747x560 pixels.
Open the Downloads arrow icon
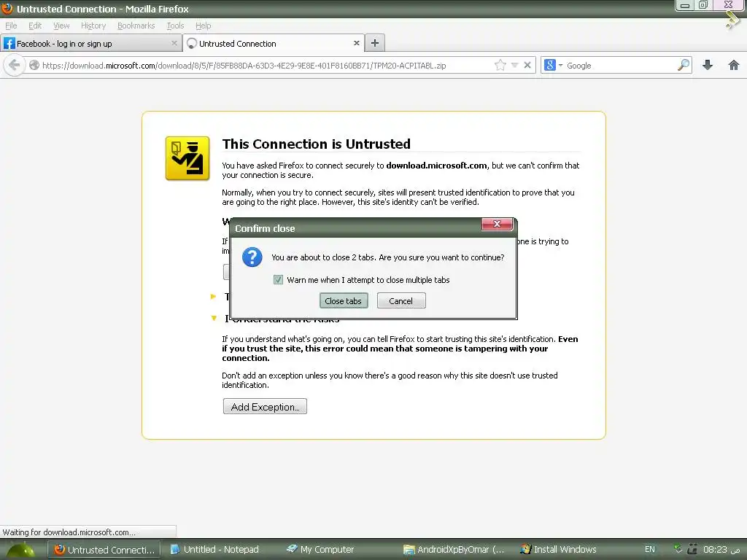[x=708, y=65]
